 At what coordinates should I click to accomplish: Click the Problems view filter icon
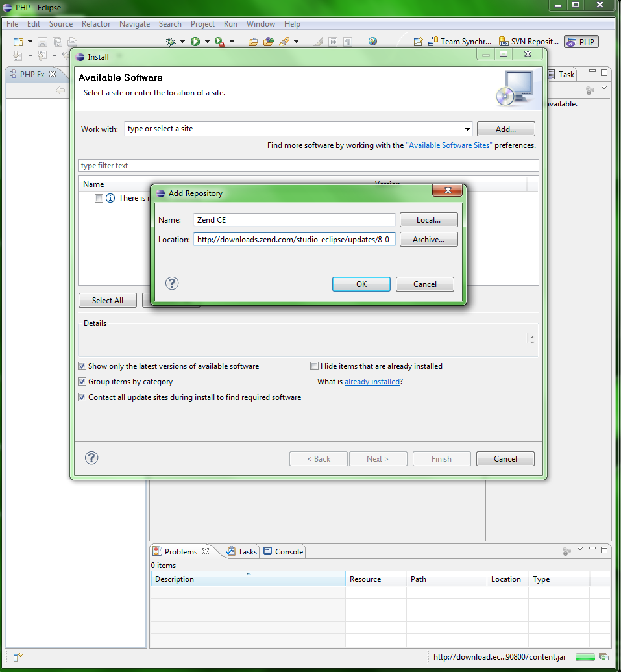pyautogui.click(x=566, y=551)
